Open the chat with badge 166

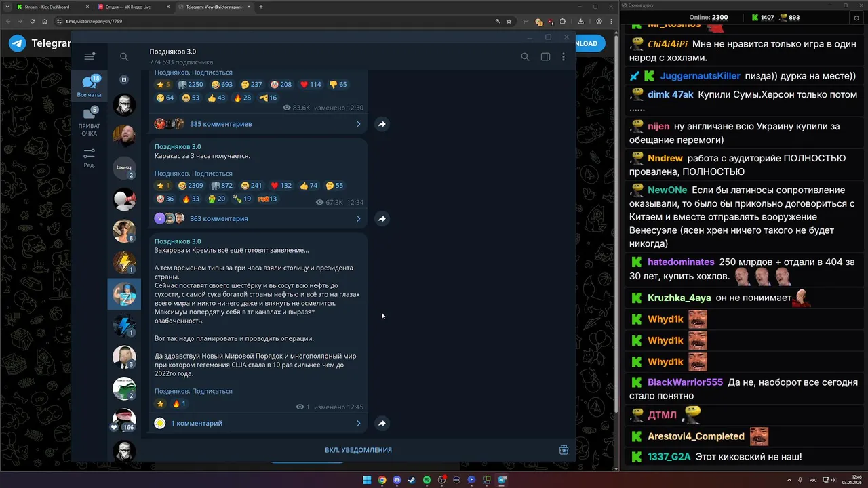pyautogui.click(x=124, y=421)
